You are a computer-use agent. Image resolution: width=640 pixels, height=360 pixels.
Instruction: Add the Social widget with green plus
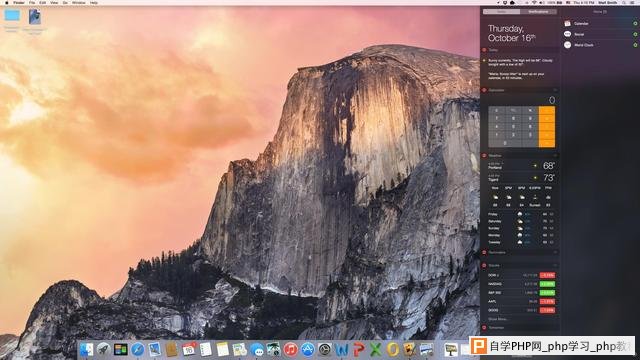(635, 34)
